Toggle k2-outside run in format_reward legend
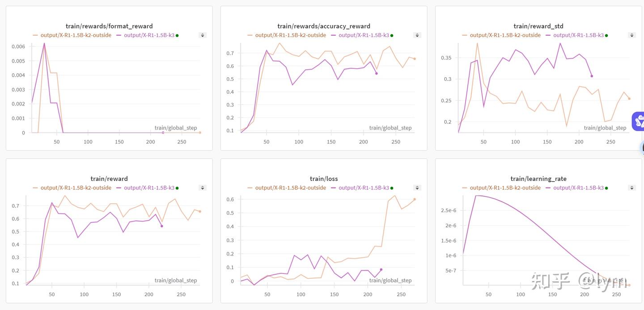The height and width of the screenshot is (310, 644). 72,35
